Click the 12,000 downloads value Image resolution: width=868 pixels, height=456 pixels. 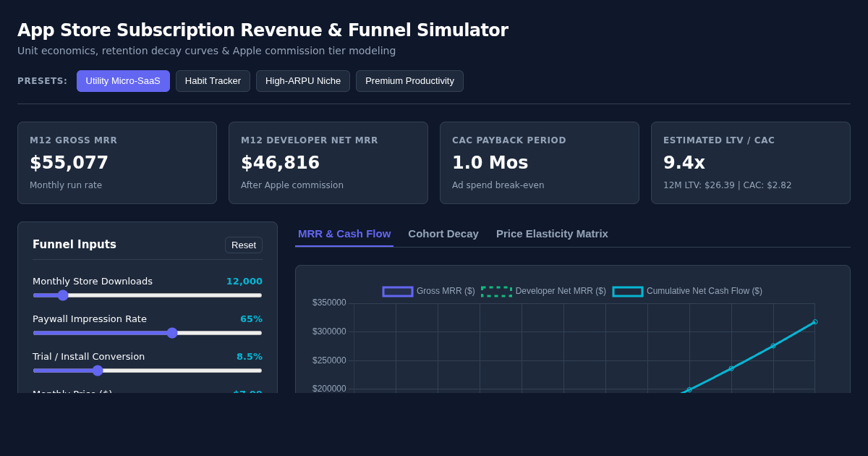tap(244, 282)
